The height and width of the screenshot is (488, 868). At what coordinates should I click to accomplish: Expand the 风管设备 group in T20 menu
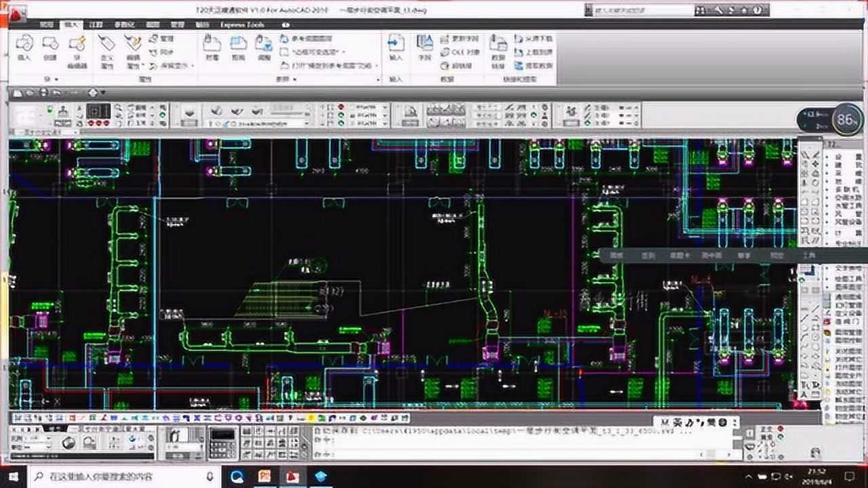(848, 221)
